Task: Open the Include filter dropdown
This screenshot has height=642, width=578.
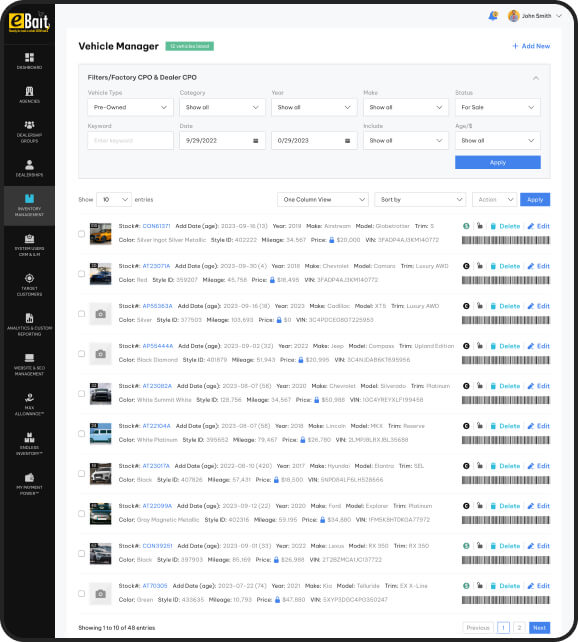Action: [x=406, y=140]
